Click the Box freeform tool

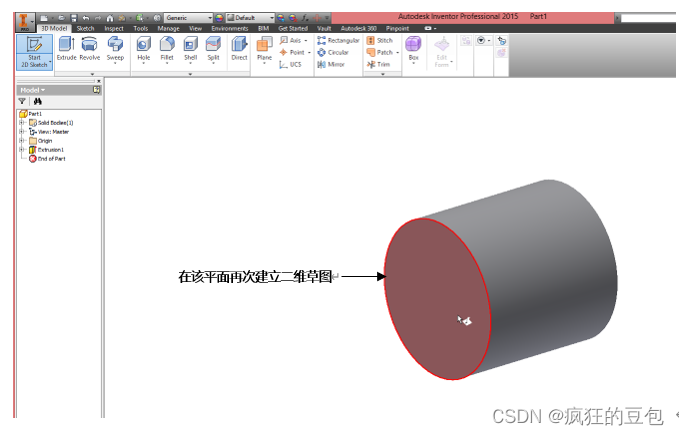click(413, 48)
